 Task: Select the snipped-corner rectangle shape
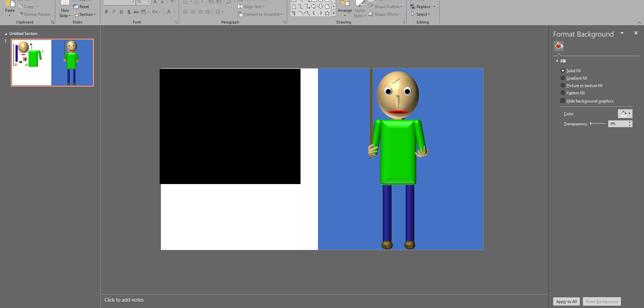tap(327, 6)
